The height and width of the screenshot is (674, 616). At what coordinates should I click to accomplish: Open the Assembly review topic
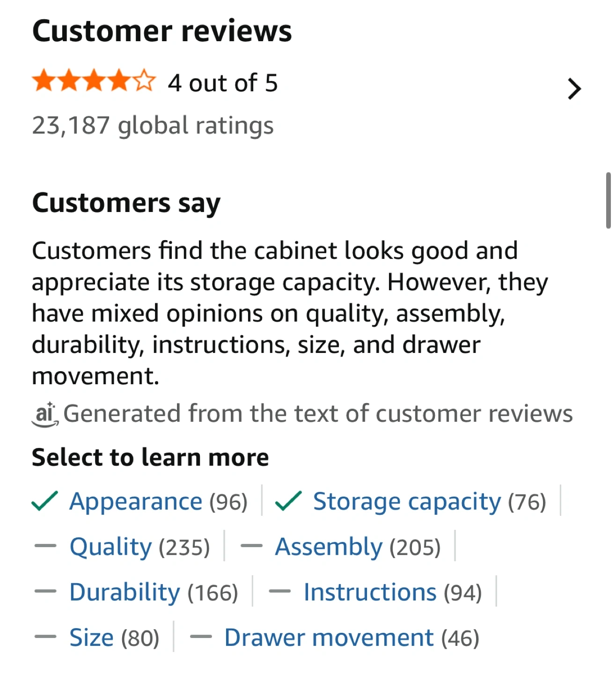[x=329, y=547]
